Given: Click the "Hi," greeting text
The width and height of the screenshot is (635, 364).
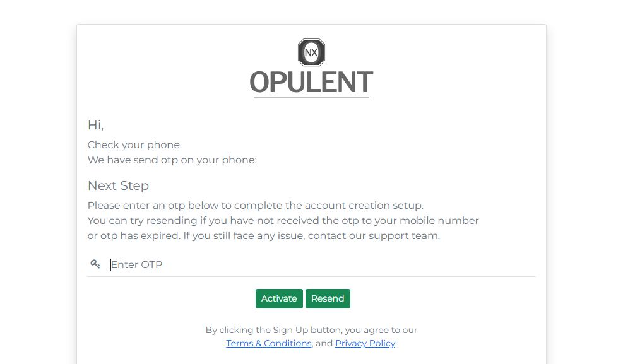Looking at the screenshot, I should [95, 125].
